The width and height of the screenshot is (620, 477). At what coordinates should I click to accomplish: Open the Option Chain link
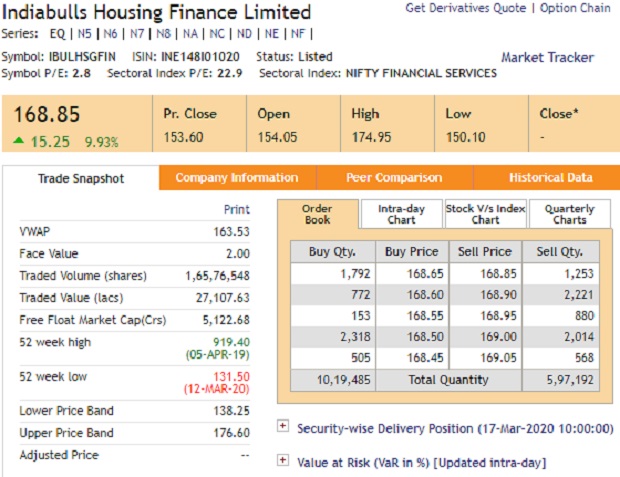[575, 8]
